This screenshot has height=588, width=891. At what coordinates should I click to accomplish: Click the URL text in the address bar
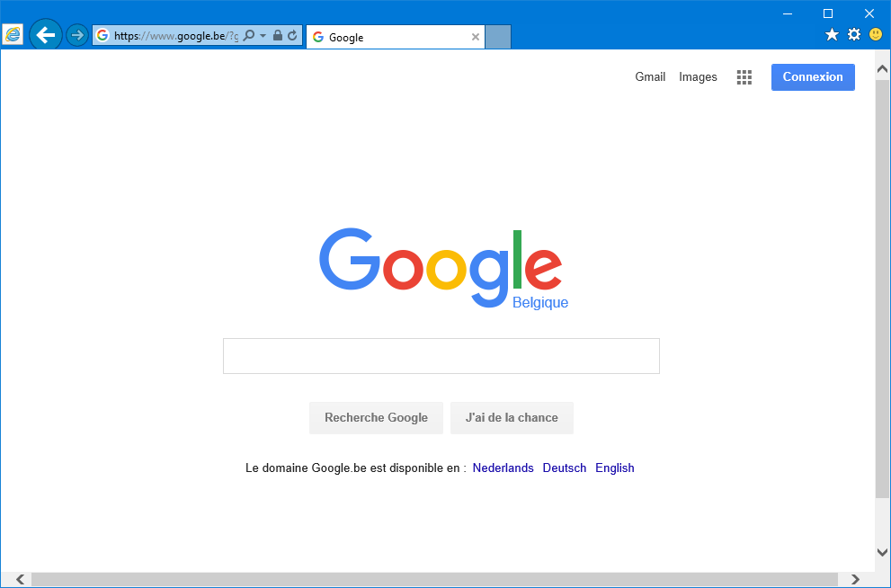point(176,36)
